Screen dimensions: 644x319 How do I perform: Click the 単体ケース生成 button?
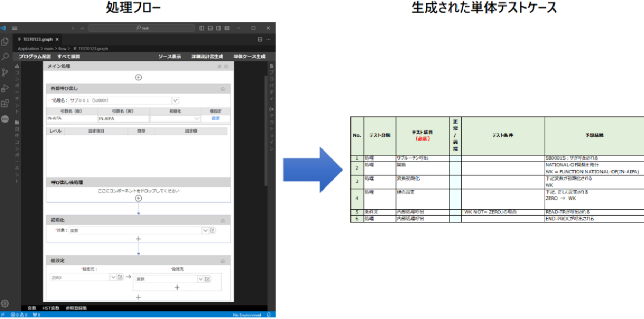[250, 56]
